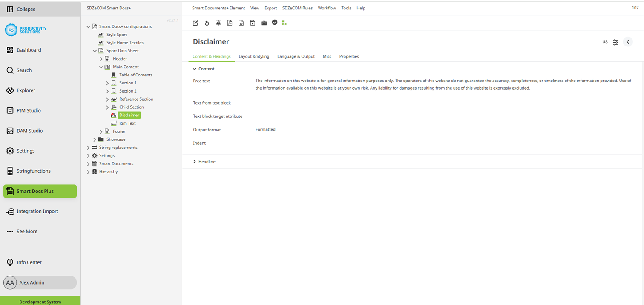Expand the Showcase folder node
This screenshot has width=644, height=305.
pos(95,139)
